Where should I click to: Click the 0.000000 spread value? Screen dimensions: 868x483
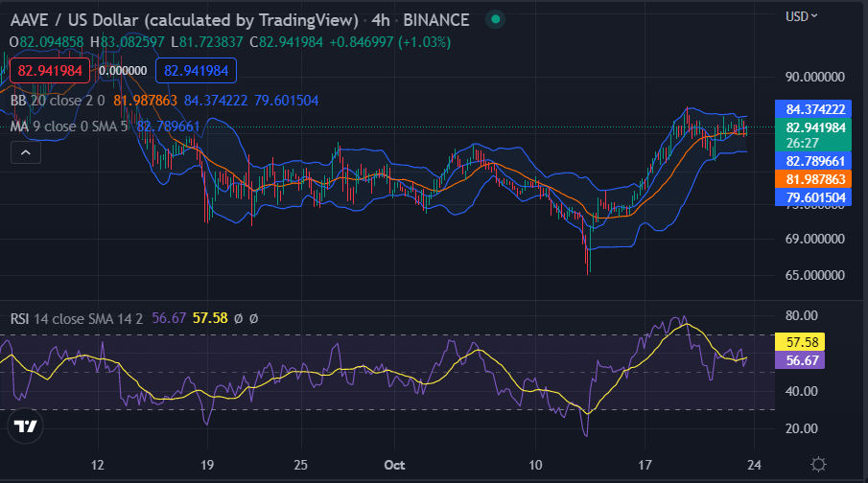(123, 71)
